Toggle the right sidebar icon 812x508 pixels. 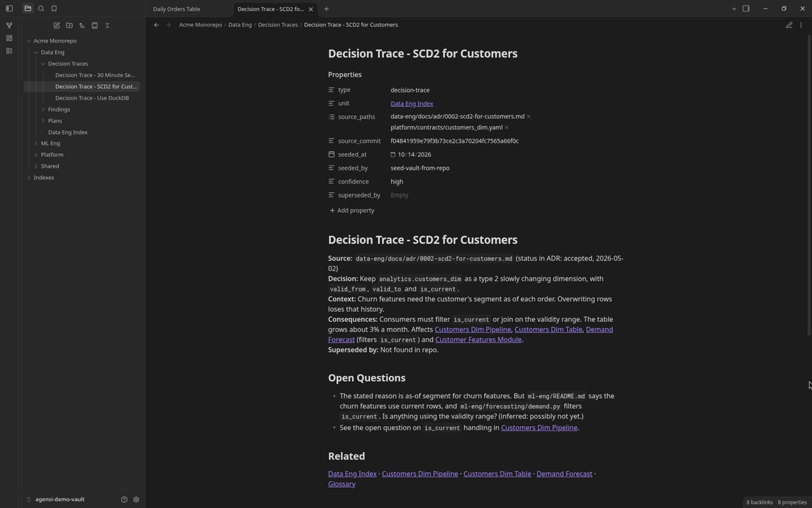[746, 9]
